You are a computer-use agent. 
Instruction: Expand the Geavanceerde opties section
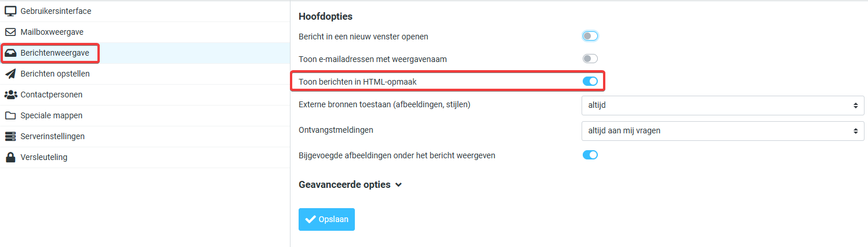click(x=350, y=184)
